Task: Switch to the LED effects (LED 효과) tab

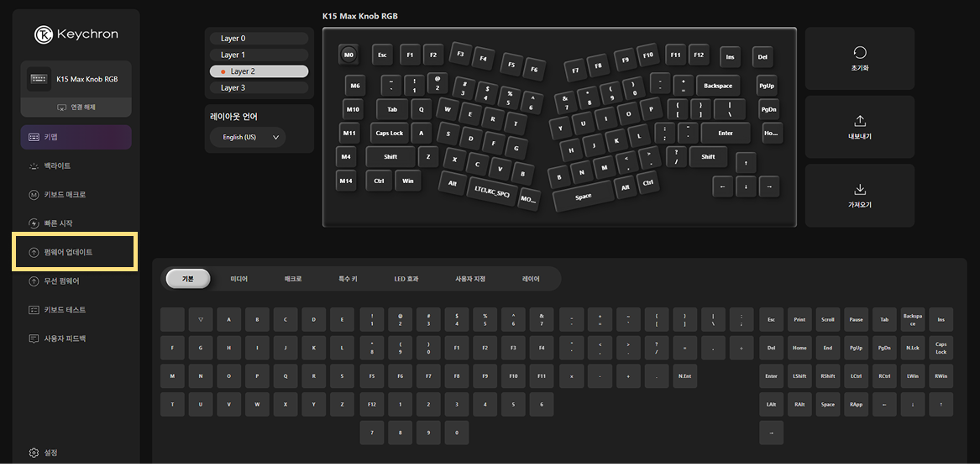Action: point(406,279)
